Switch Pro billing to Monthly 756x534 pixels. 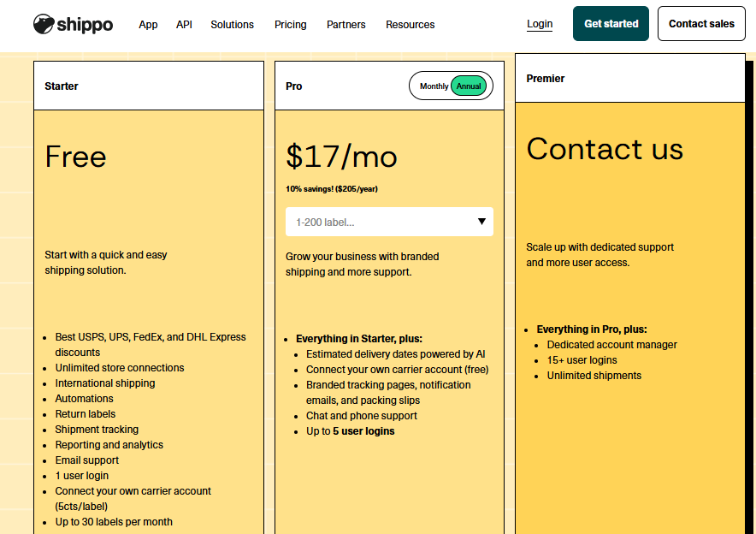click(x=434, y=86)
